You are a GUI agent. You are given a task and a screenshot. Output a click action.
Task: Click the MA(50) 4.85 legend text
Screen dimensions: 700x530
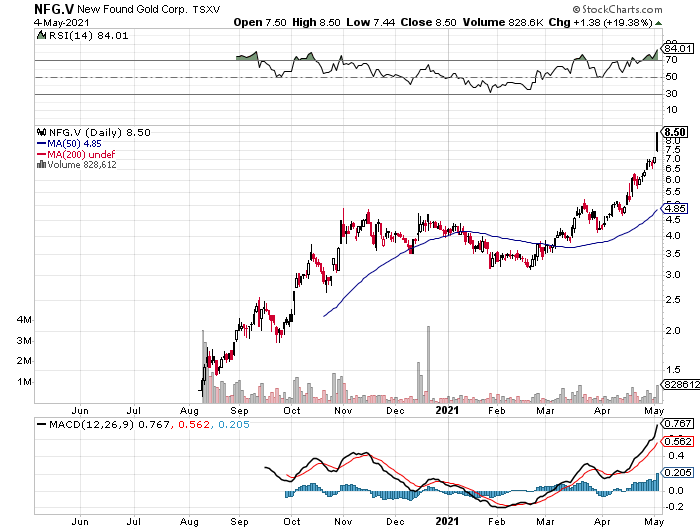coord(75,144)
